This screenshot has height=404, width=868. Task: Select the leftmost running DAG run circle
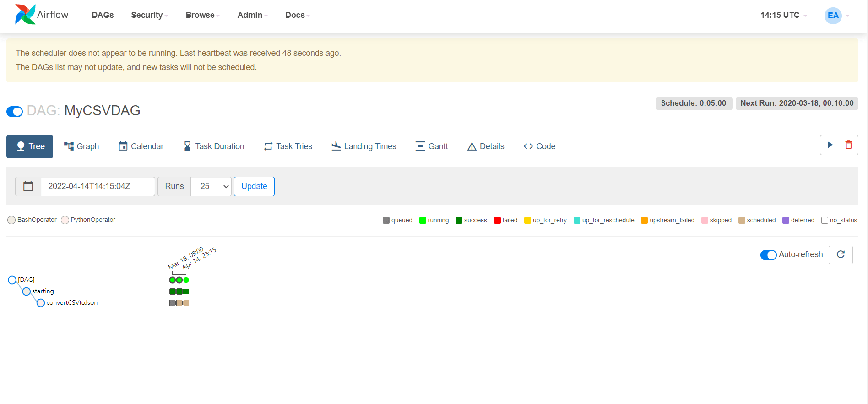(173, 280)
